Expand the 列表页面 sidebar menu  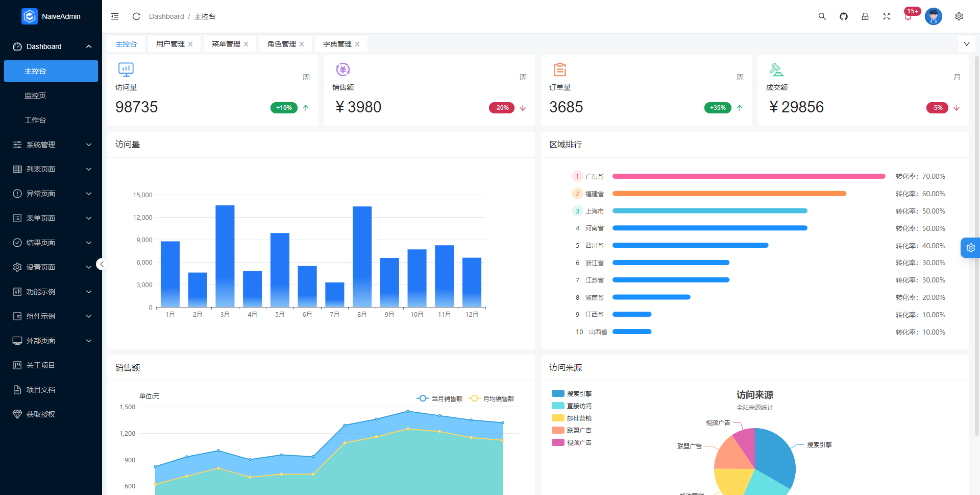[x=51, y=169]
